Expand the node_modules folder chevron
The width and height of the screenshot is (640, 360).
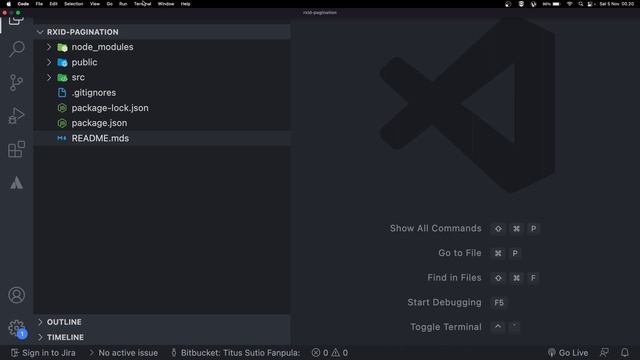(49, 47)
